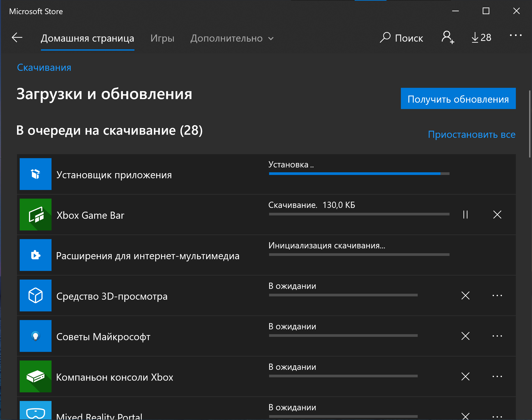Select the Установщик приложения row title
This screenshot has width=532, height=420.
point(114,175)
